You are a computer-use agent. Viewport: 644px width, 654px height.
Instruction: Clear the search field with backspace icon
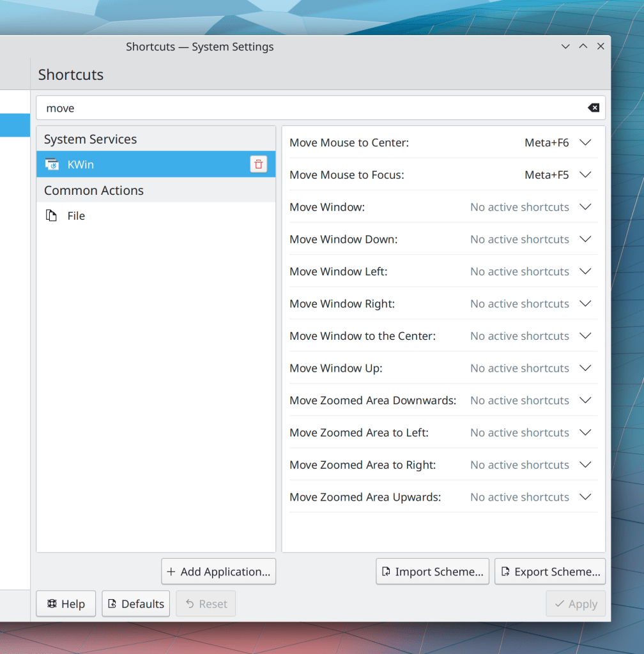click(x=594, y=108)
